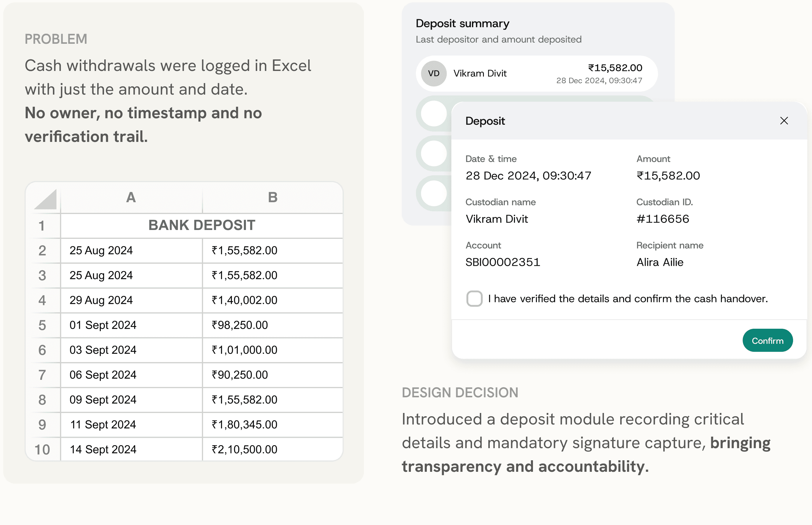
Task: Open Vikram Divit deposit summary row
Action: tap(536, 74)
